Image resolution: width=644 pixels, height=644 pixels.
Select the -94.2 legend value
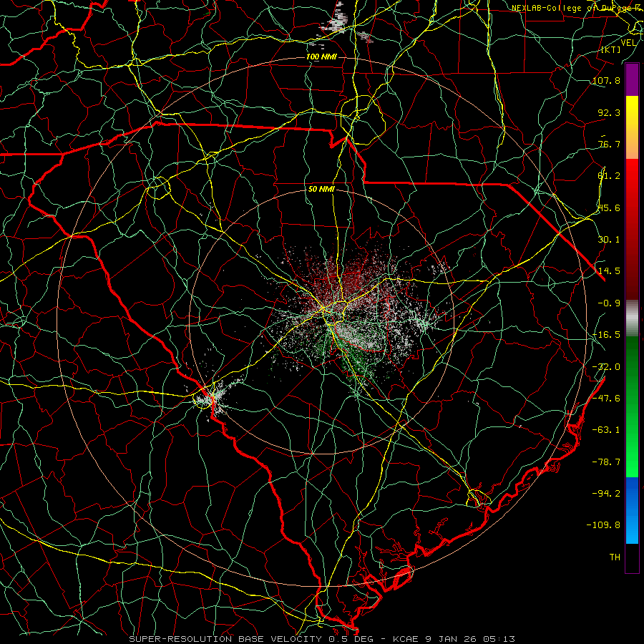coord(606,493)
